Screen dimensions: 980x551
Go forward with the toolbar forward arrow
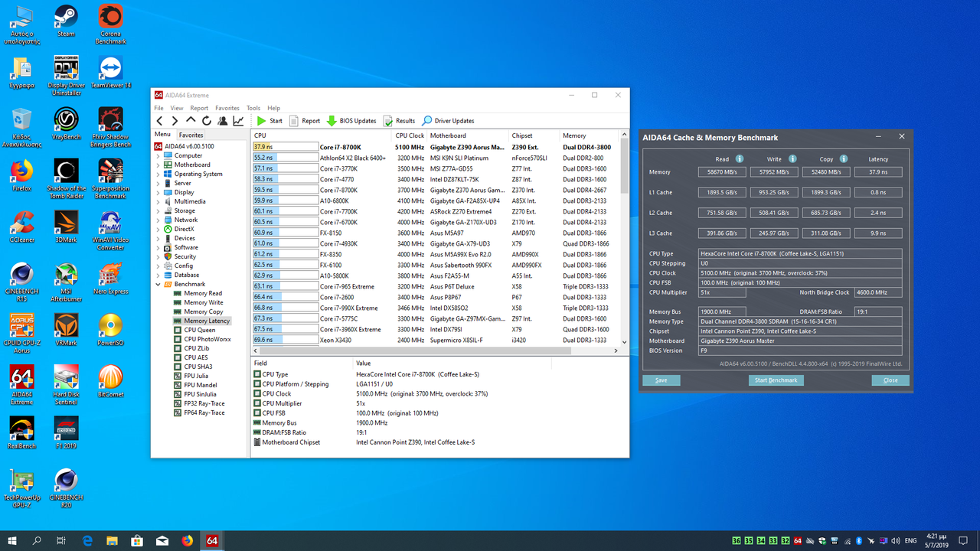click(x=175, y=121)
